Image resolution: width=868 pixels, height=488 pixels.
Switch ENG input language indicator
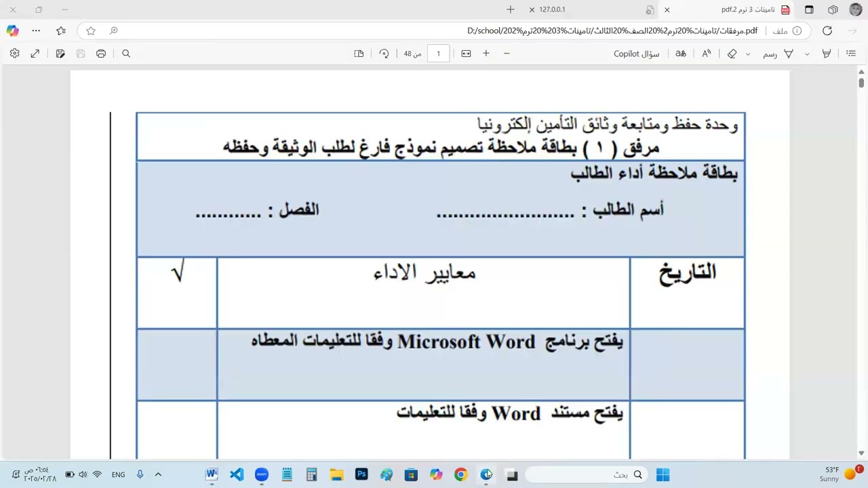118,474
